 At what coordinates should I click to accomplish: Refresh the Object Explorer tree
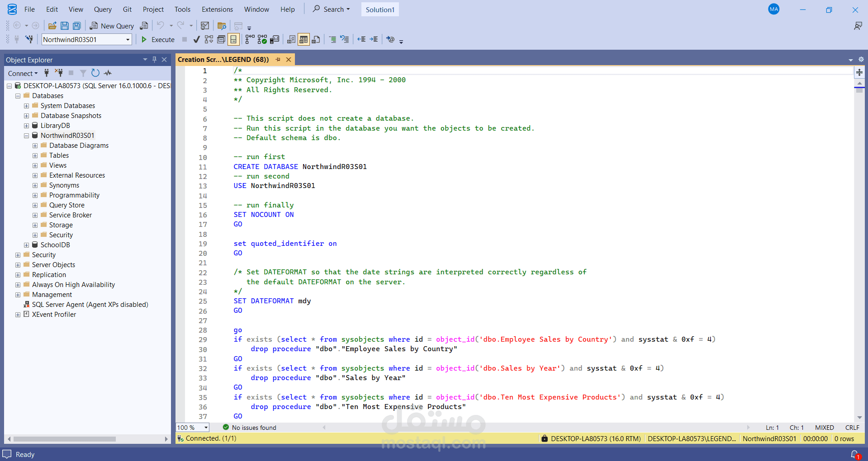95,73
